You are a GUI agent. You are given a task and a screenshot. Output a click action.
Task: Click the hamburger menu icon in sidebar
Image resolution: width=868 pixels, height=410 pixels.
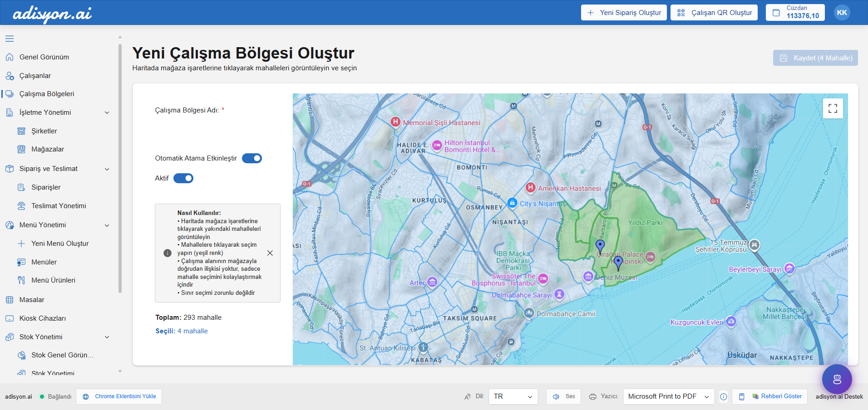point(10,39)
